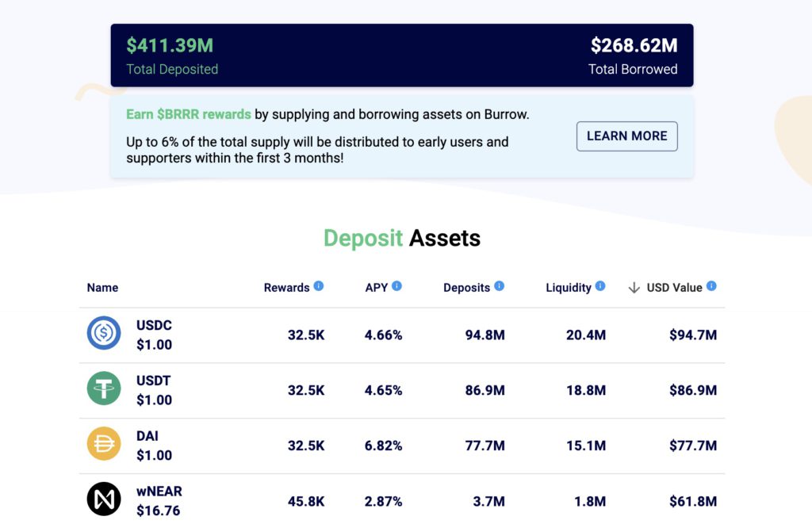Screen dimensions: 812x528
Task: Click USDC USD value $94.7M
Action: (x=693, y=335)
